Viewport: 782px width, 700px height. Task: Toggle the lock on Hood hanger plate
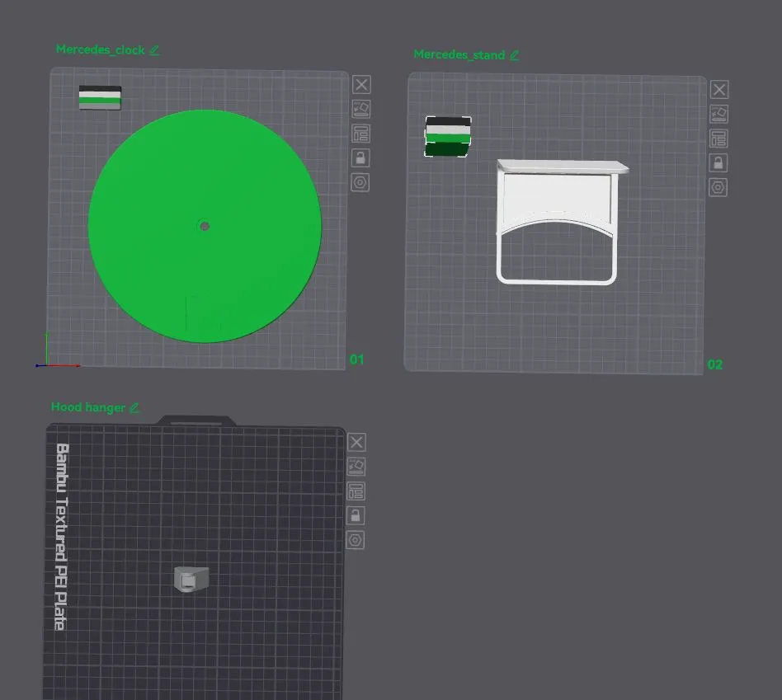click(x=356, y=515)
